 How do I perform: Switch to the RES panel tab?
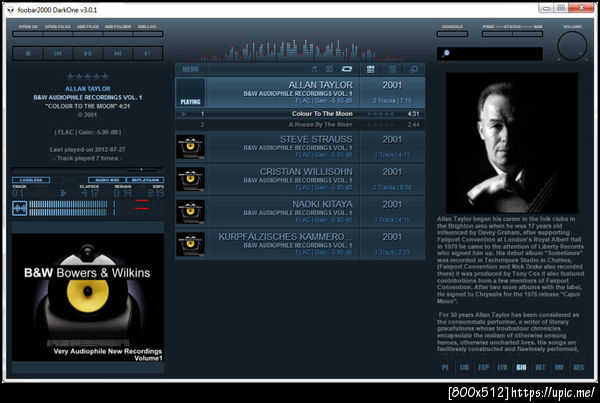[579, 367]
